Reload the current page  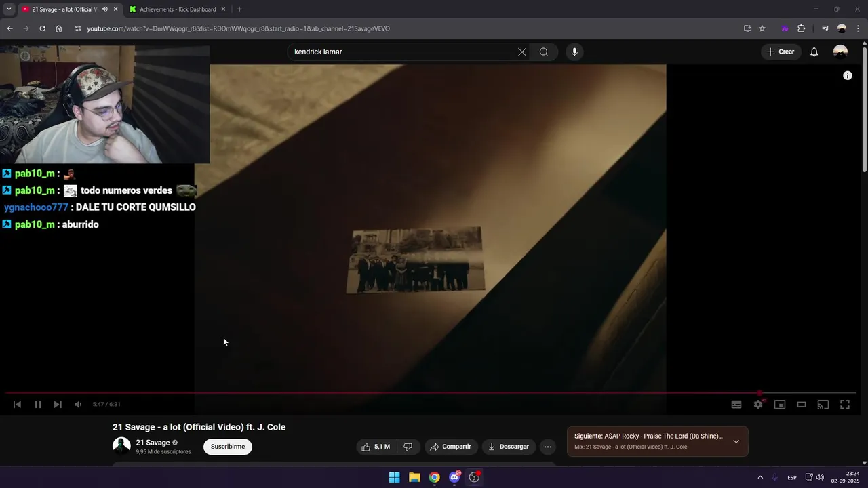click(x=42, y=28)
